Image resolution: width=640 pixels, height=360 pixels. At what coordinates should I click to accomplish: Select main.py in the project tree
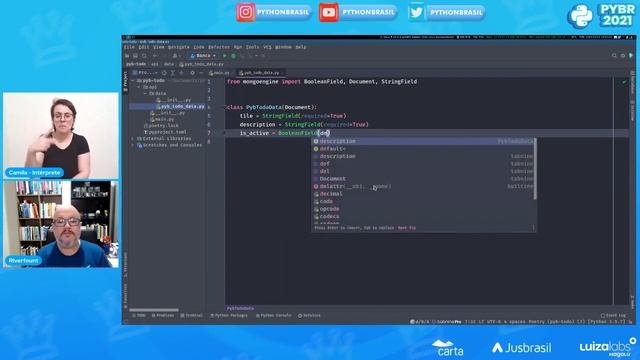tap(162, 120)
